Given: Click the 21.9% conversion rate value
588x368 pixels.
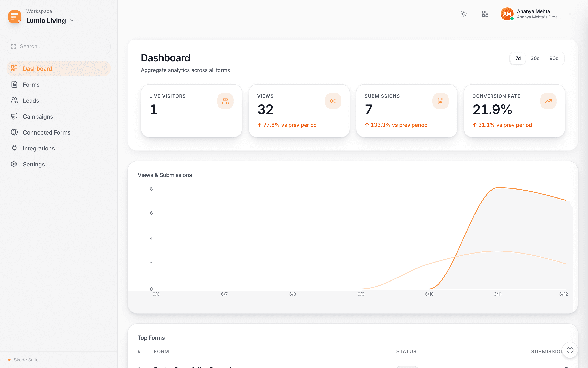Looking at the screenshot, I should pyautogui.click(x=492, y=109).
